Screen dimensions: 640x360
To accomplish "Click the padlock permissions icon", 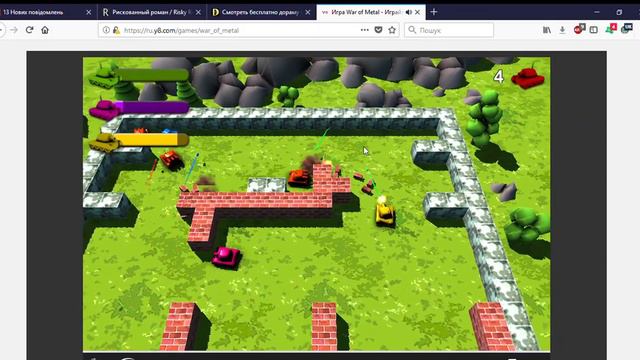I will tap(116, 30).
